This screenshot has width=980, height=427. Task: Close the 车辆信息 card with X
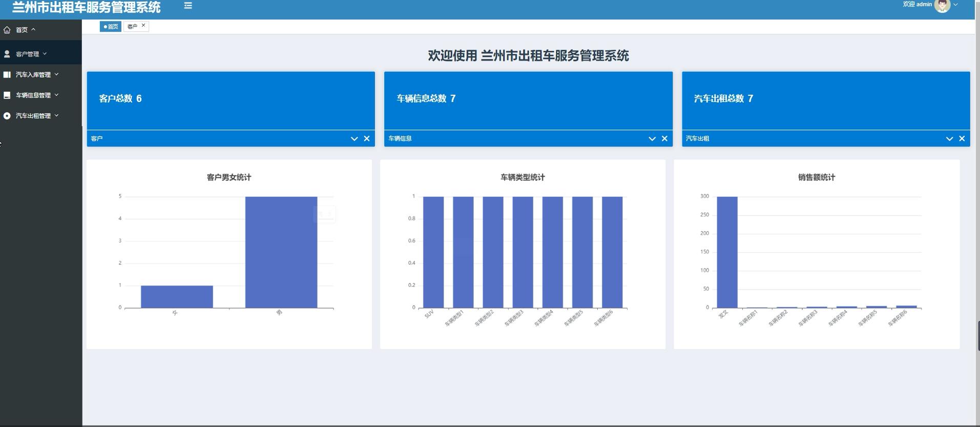click(x=664, y=138)
